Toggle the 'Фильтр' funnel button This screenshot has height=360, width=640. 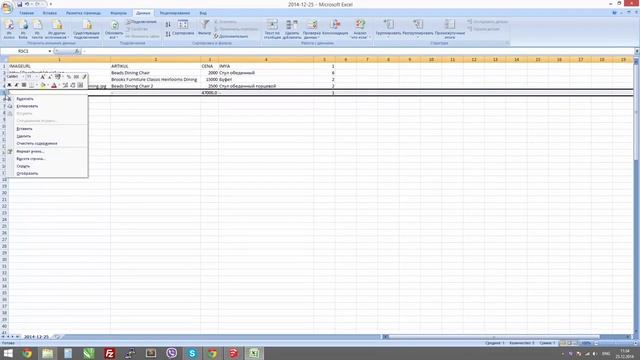204,28
